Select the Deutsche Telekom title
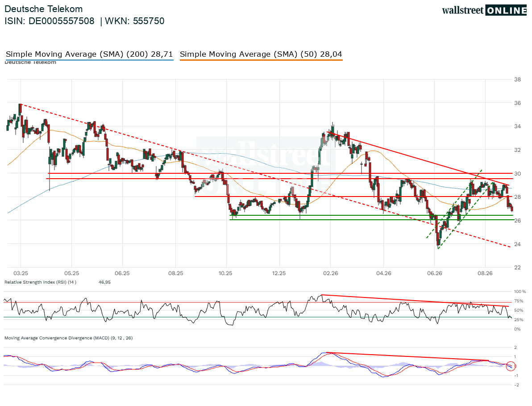Viewport: 532px width, 406px height. pos(43,9)
